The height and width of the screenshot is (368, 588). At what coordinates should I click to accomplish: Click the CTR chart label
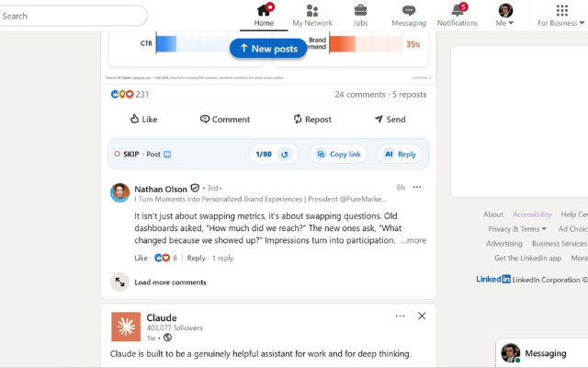[x=146, y=43]
